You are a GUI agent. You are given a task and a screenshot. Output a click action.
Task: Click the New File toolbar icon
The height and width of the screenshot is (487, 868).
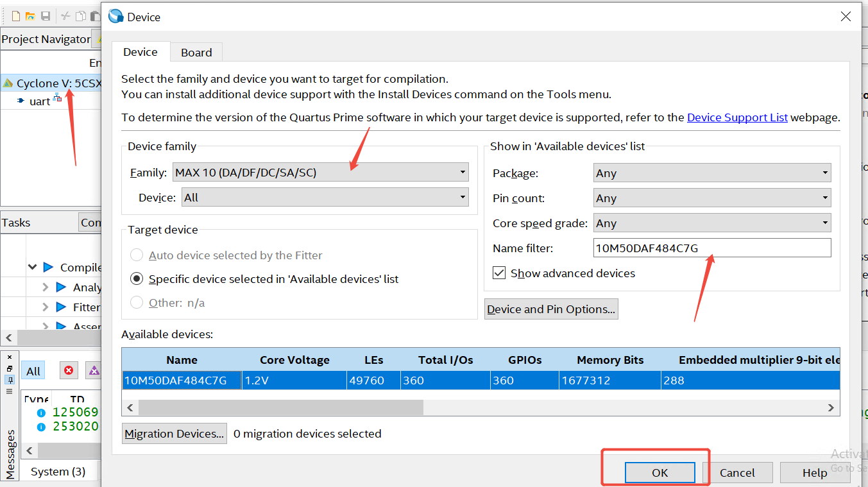(16, 16)
